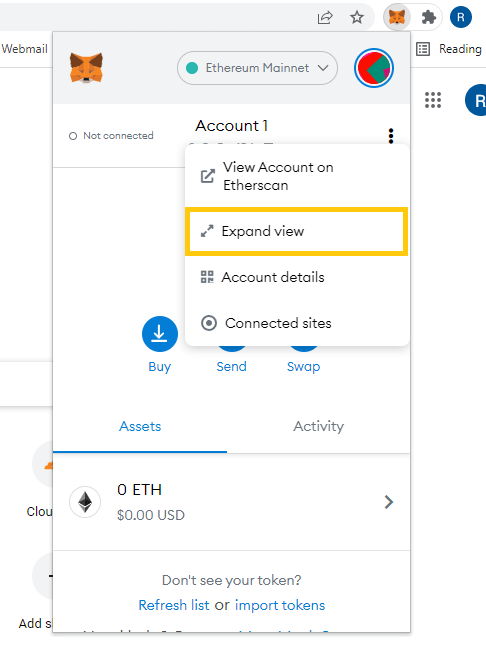Open View Account on Etherscan

pos(297,176)
